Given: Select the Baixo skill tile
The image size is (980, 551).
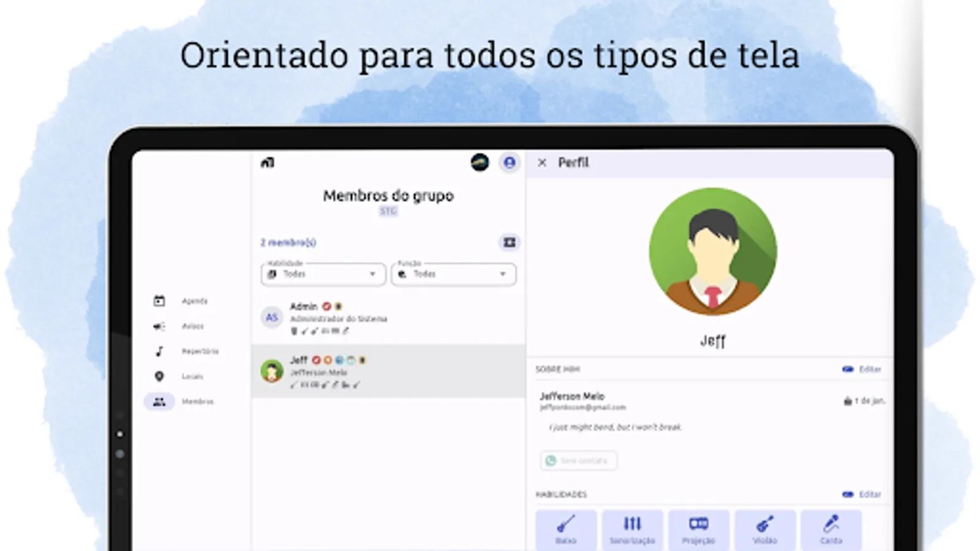Looking at the screenshot, I should (x=566, y=530).
